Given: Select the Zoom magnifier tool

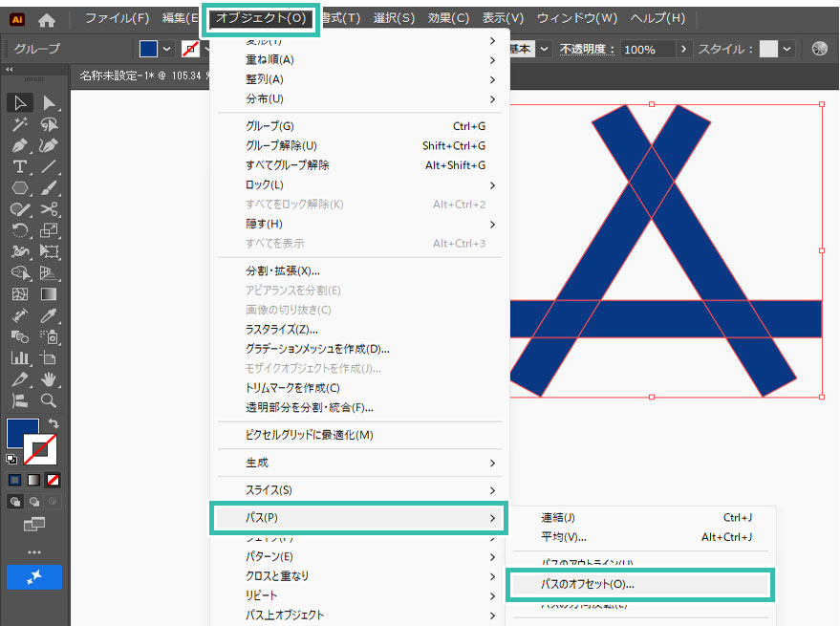Looking at the screenshot, I should [x=50, y=399].
